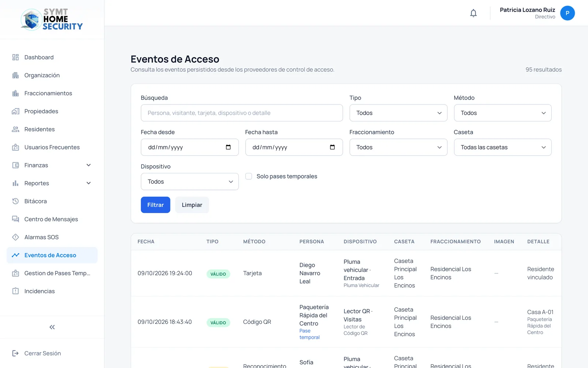Click VÁLIDO badge in Paquetería Rápida row
The image size is (588, 368).
coord(218,323)
